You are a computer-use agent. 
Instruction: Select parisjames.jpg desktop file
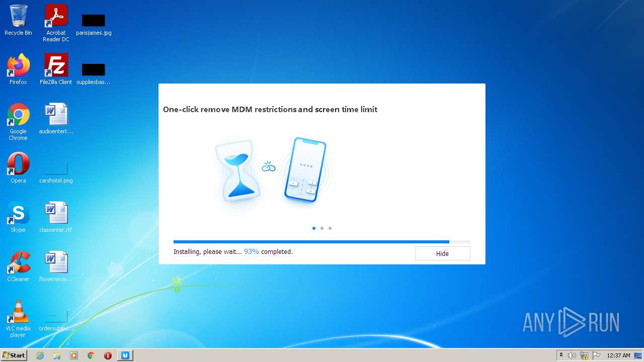[94, 24]
